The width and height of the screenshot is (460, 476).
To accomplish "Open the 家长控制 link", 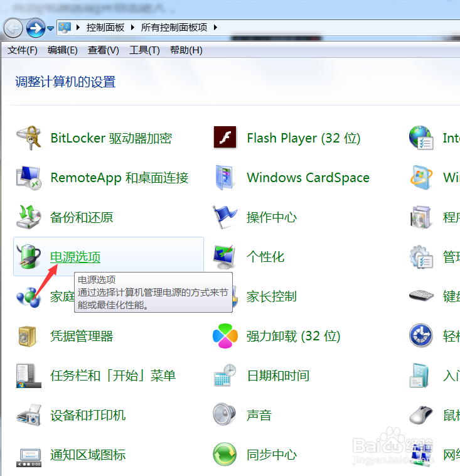I will 272,296.
